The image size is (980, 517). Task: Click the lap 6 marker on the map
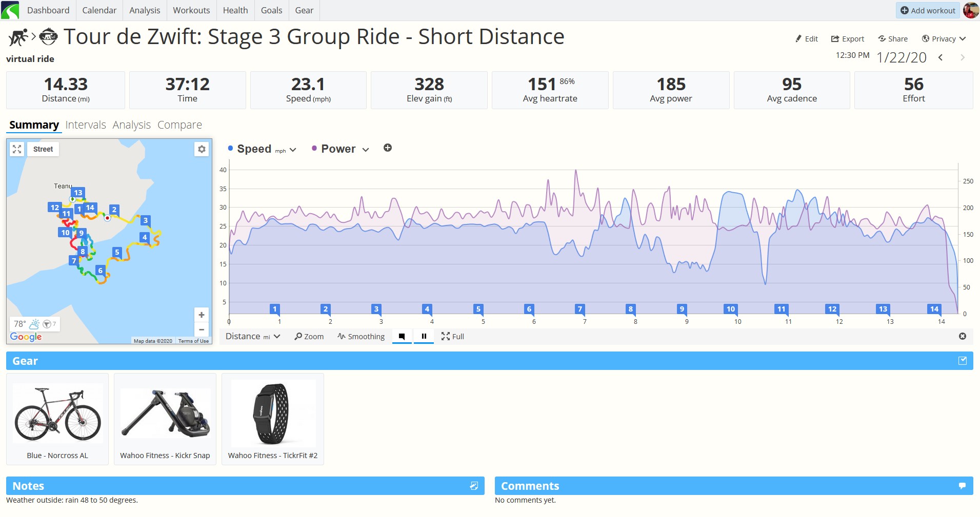pyautogui.click(x=101, y=271)
